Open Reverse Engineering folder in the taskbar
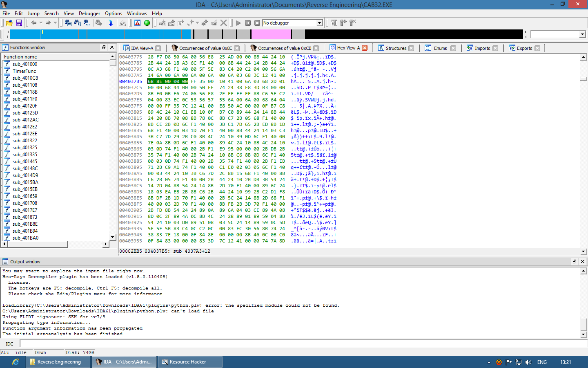The width and height of the screenshot is (588, 368). pos(58,362)
